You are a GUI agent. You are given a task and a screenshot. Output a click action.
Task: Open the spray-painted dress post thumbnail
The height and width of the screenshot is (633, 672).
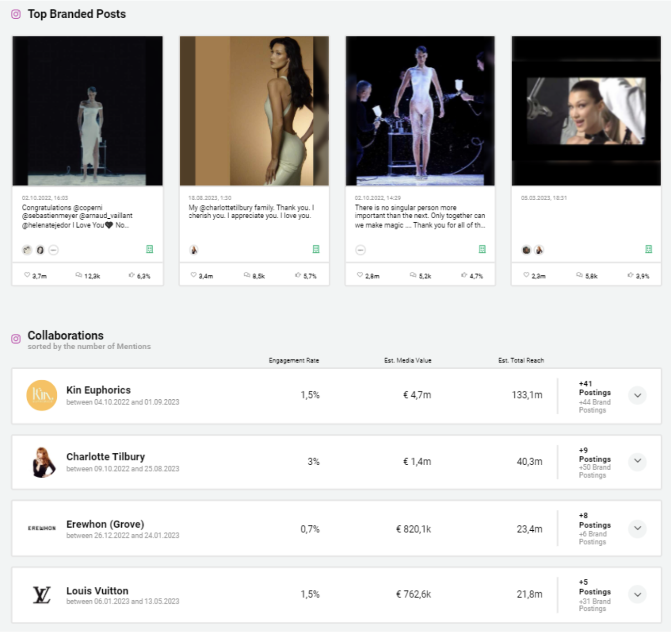(419, 111)
